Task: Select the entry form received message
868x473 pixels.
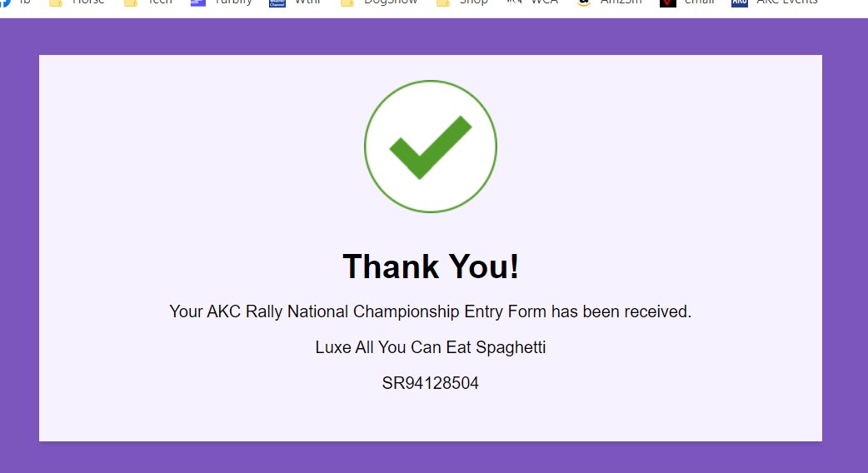Action: (x=430, y=311)
